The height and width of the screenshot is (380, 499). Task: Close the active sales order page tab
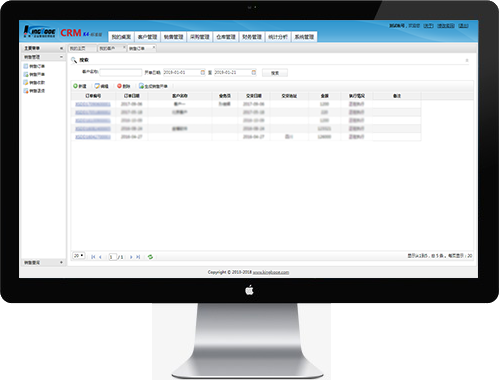pos(154,47)
